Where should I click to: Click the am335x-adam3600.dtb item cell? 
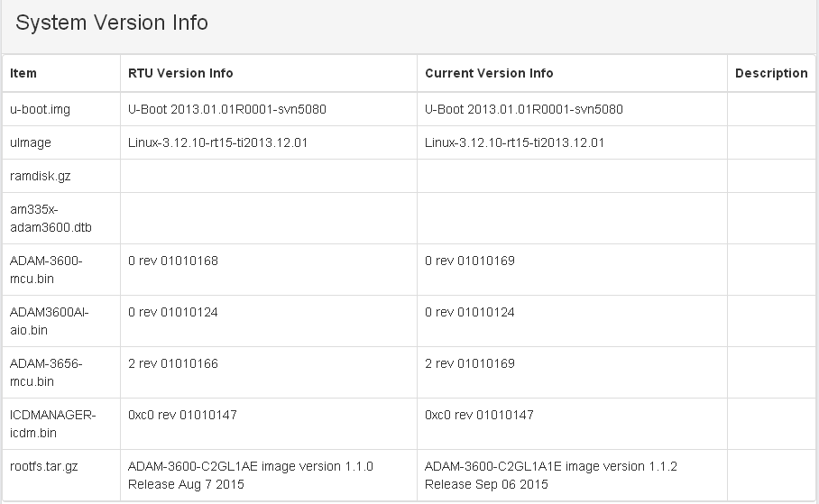46,217
